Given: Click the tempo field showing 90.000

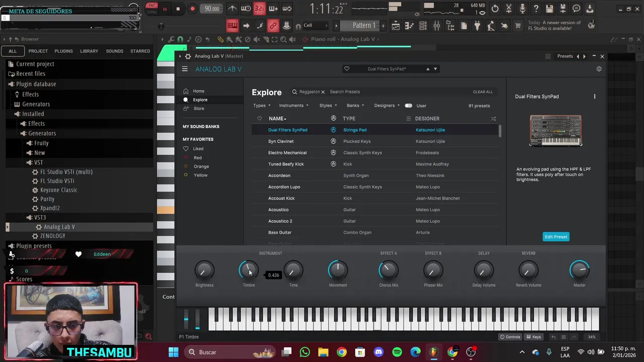Looking at the screenshot, I should point(212,9).
